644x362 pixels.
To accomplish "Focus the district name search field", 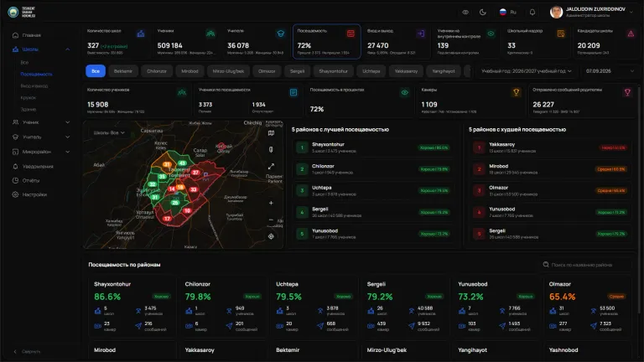I will 587,265.
